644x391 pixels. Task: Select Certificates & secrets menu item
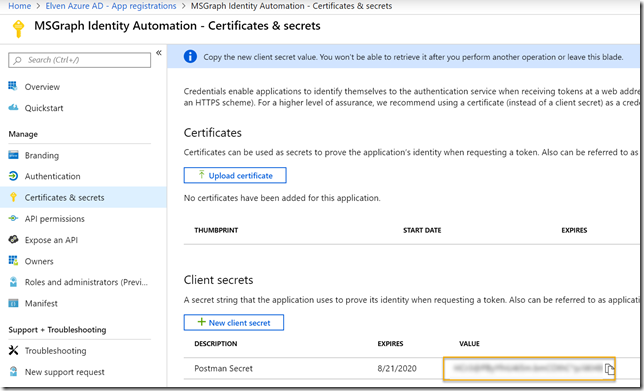pyautogui.click(x=83, y=197)
